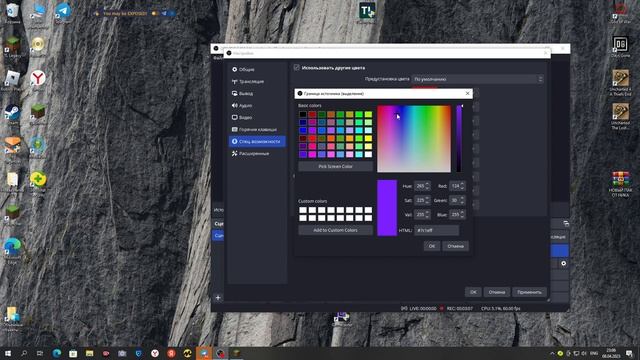
Task: Open Microsoft Edge from the taskbar
Action: pos(57,353)
